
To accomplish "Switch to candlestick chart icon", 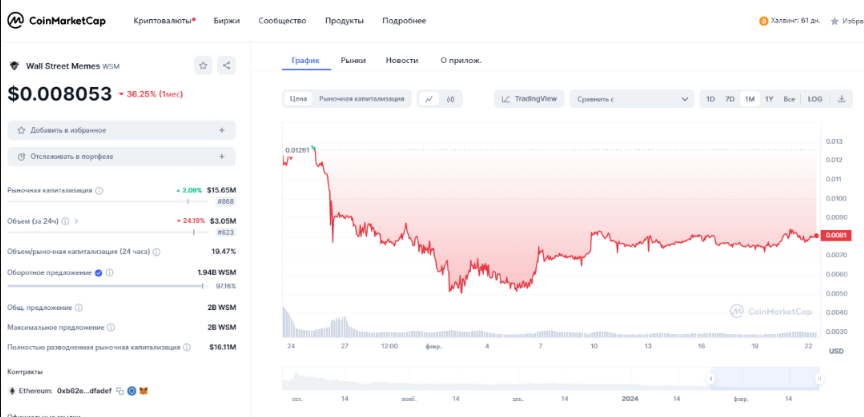I will pos(451,99).
